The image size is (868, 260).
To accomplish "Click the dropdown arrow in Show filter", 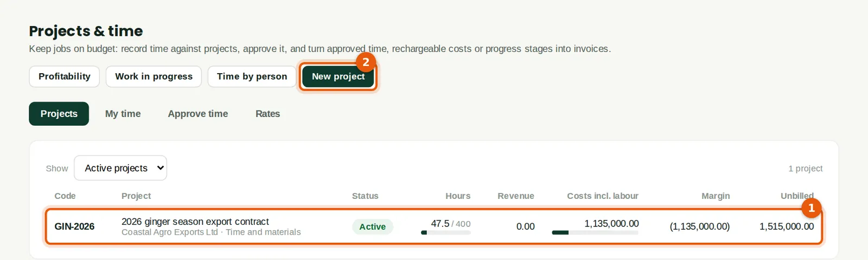I will click(x=161, y=168).
